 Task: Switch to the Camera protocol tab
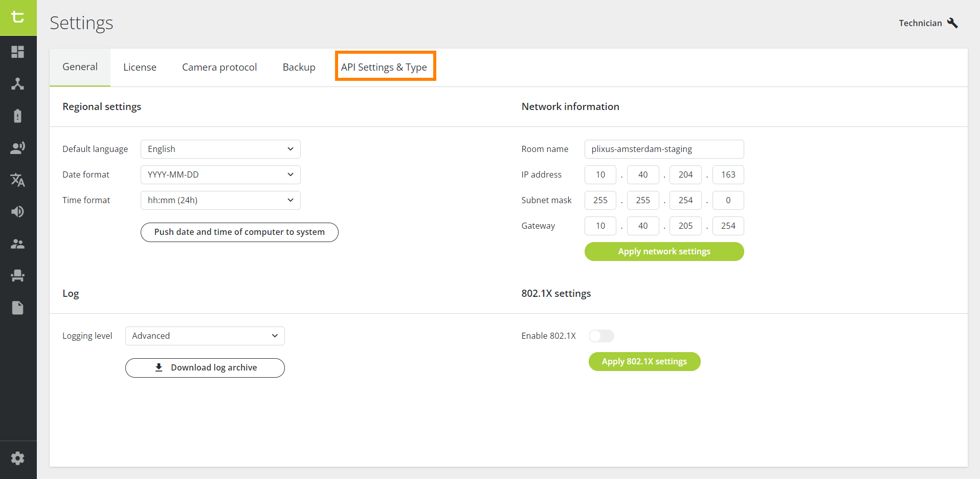219,67
